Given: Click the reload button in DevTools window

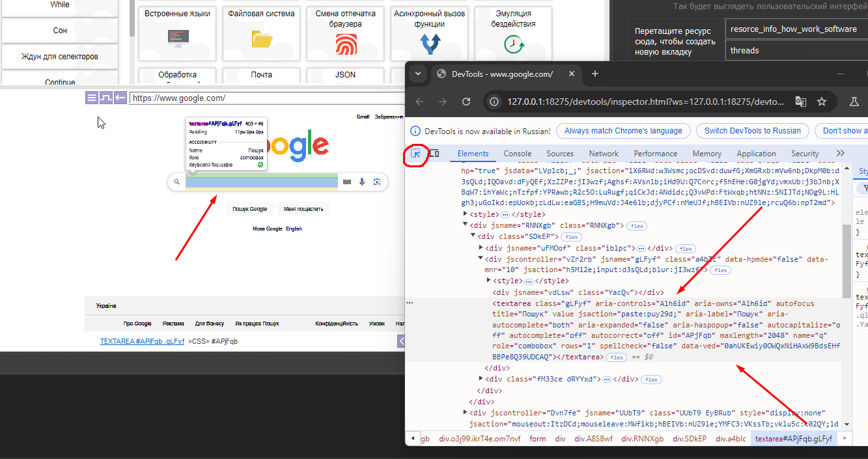Looking at the screenshot, I should pyautogui.click(x=466, y=102).
